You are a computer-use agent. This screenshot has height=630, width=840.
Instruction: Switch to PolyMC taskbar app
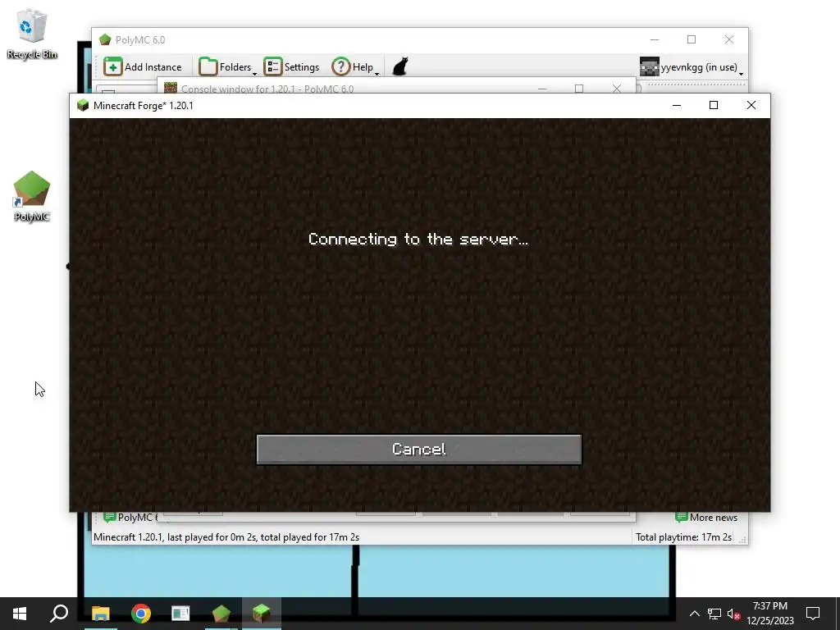(221, 614)
